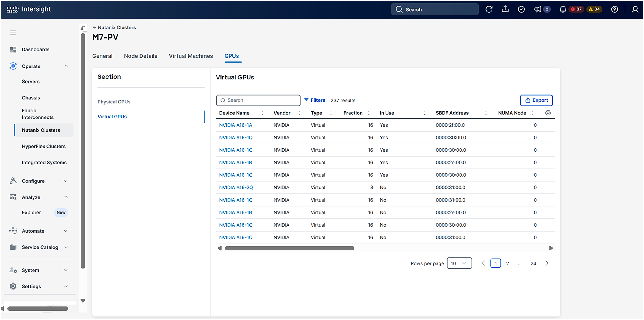Open Dashboards in the sidebar
This screenshot has height=320, width=644.
pos(36,49)
